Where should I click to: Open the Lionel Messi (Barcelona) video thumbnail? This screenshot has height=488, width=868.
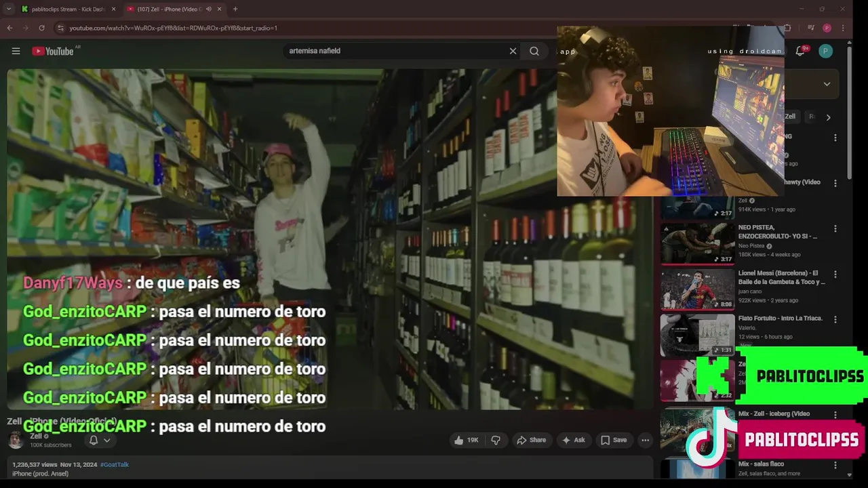point(697,289)
